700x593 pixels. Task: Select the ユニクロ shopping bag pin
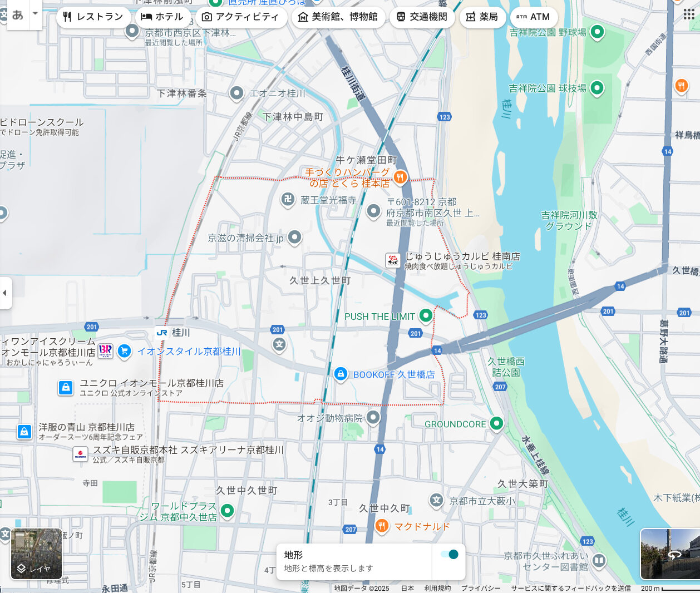(x=66, y=387)
